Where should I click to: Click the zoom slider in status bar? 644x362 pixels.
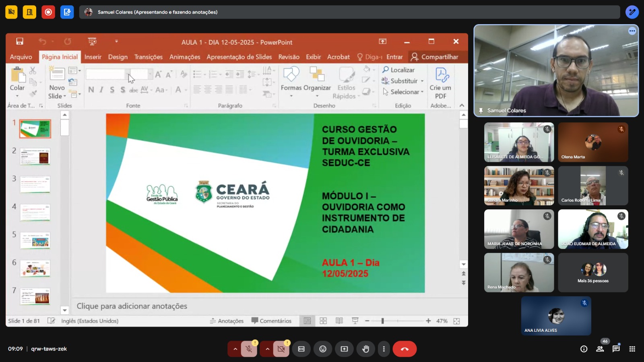pyautogui.click(x=383, y=321)
